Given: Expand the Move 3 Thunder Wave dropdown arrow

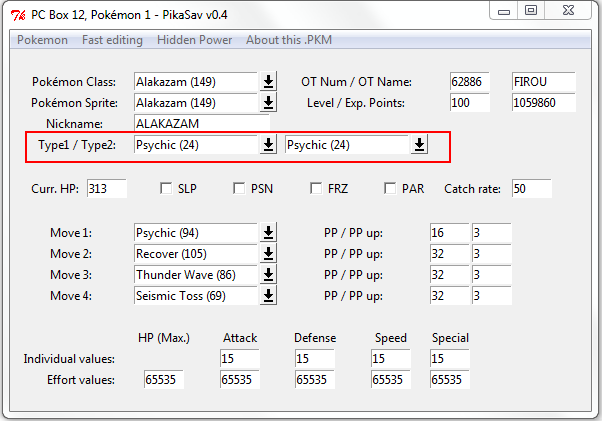Looking at the screenshot, I should (268, 274).
